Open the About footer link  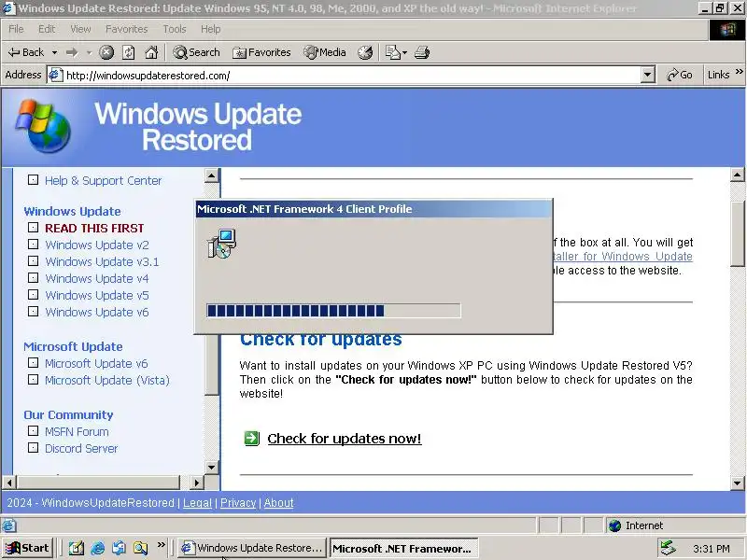pyautogui.click(x=278, y=503)
